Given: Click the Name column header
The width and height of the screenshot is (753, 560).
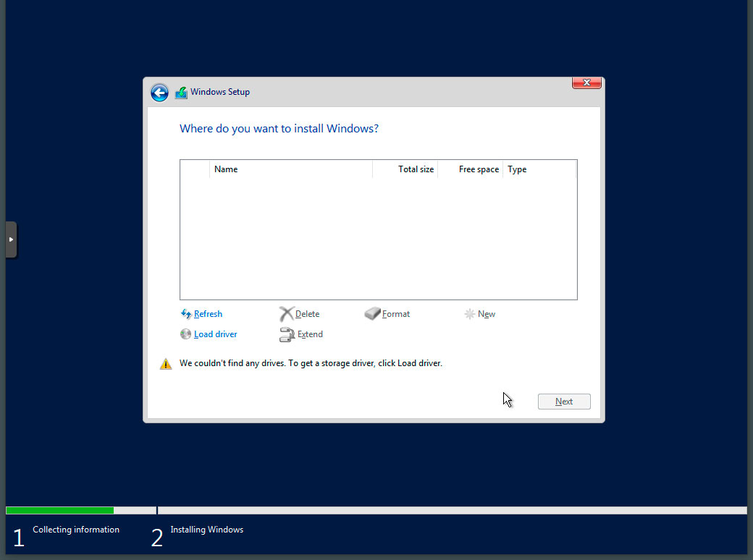Looking at the screenshot, I should tap(226, 169).
